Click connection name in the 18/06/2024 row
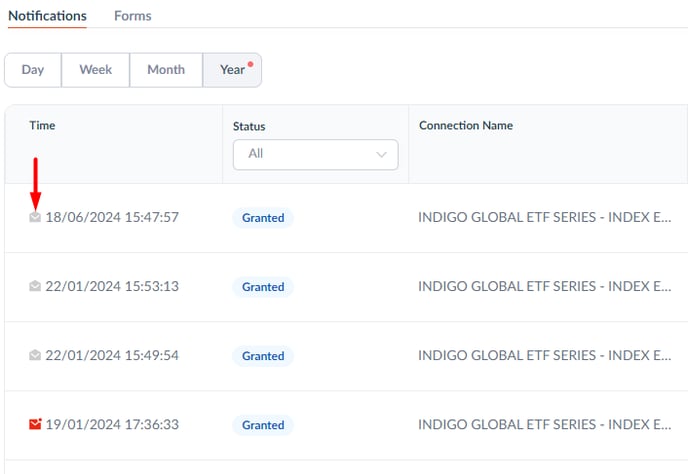688x474 pixels. 545,217
